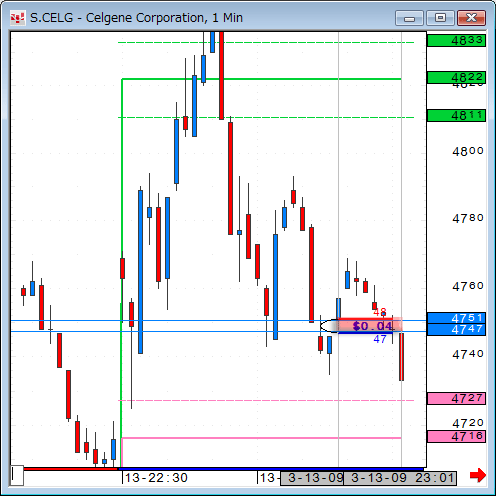The image size is (496, 496).
Task: Maximize the S.CELG chart window
Action: point(440,18)
